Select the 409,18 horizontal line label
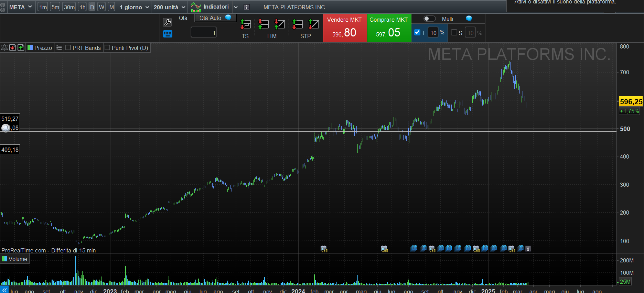644x293 pixels. [x=10, y=150]
